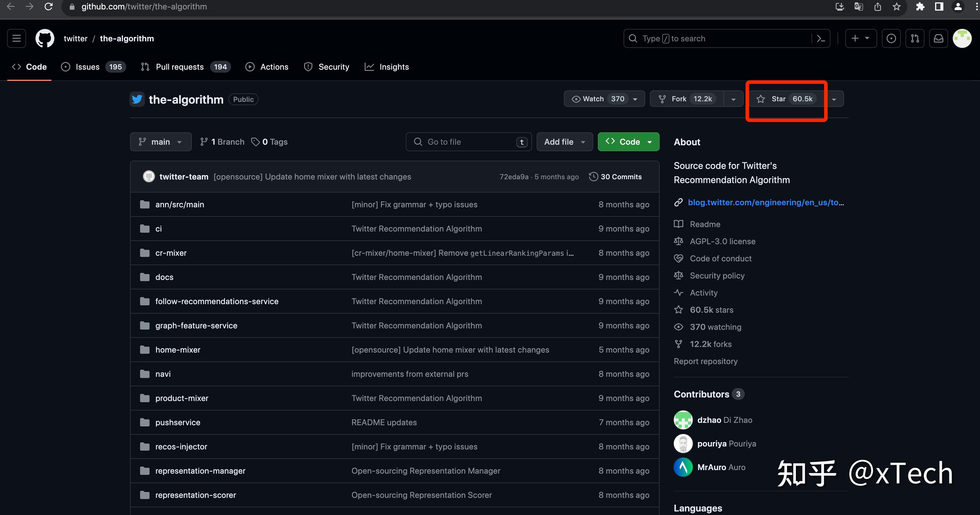980x515 pixels.
Task: Open the hamburger navigation menu
Action: 16,38
